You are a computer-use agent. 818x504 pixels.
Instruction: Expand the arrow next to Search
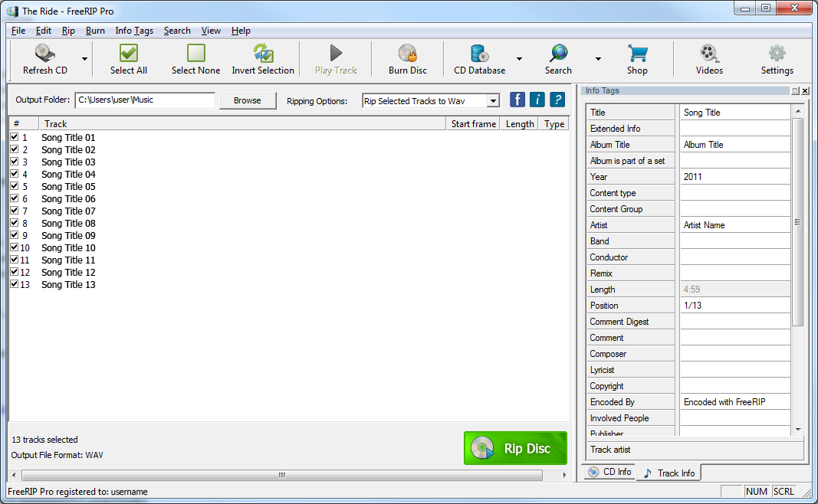(598, 59)
